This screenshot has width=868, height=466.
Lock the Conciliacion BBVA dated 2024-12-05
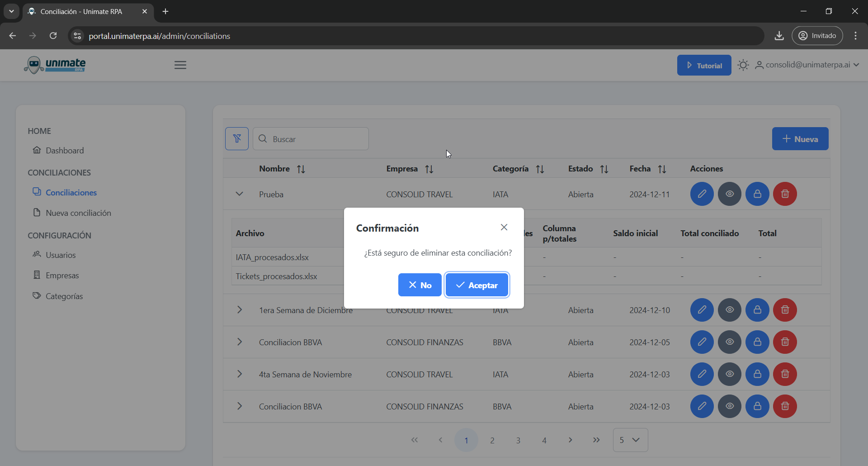[757, 342]
